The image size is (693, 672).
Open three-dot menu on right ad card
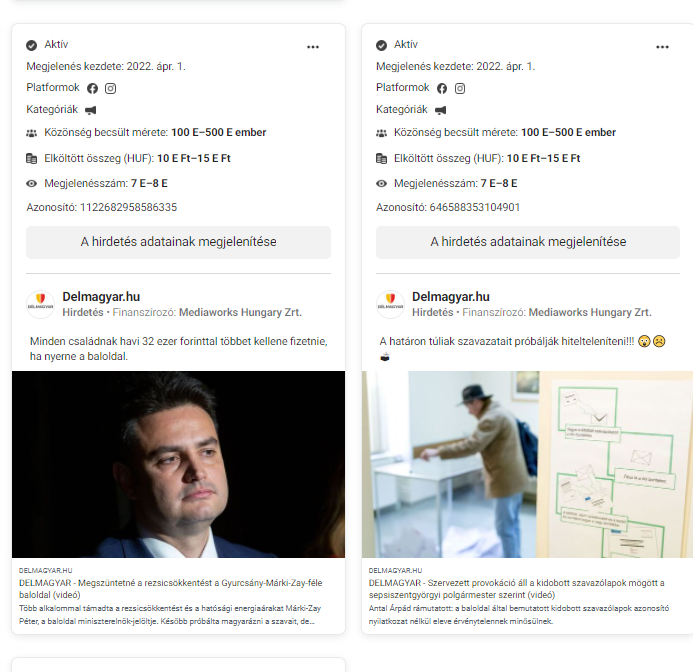[x=662, y=47]
